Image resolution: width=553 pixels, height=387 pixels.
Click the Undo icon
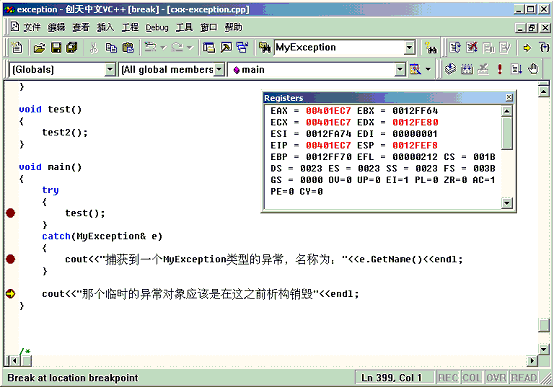[151, 47]
